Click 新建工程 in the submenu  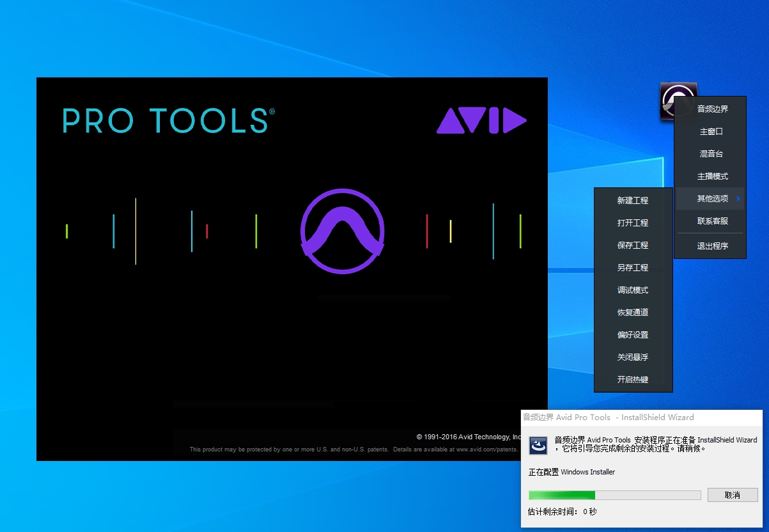point(633,200)
